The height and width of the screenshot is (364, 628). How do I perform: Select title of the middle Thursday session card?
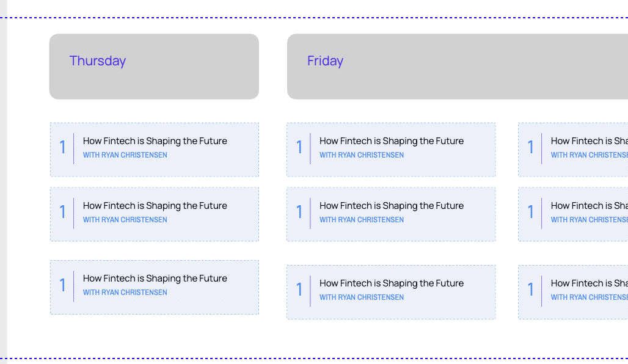coord(155,206)
